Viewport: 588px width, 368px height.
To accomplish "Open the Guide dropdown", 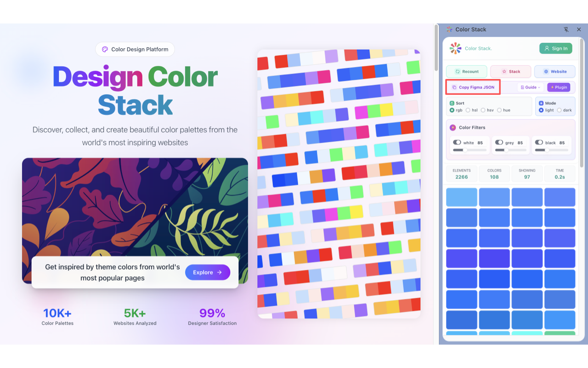I will tap(530, 87).
